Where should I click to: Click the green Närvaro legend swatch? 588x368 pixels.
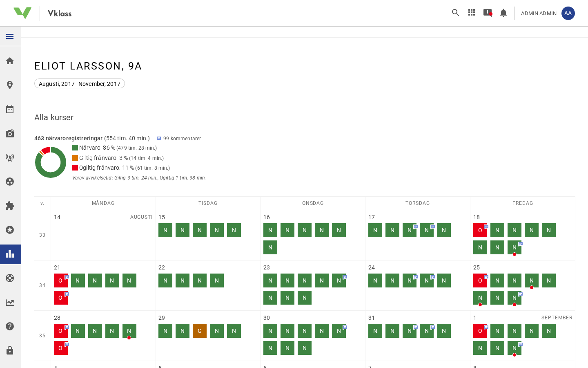[x=75, y=148]
